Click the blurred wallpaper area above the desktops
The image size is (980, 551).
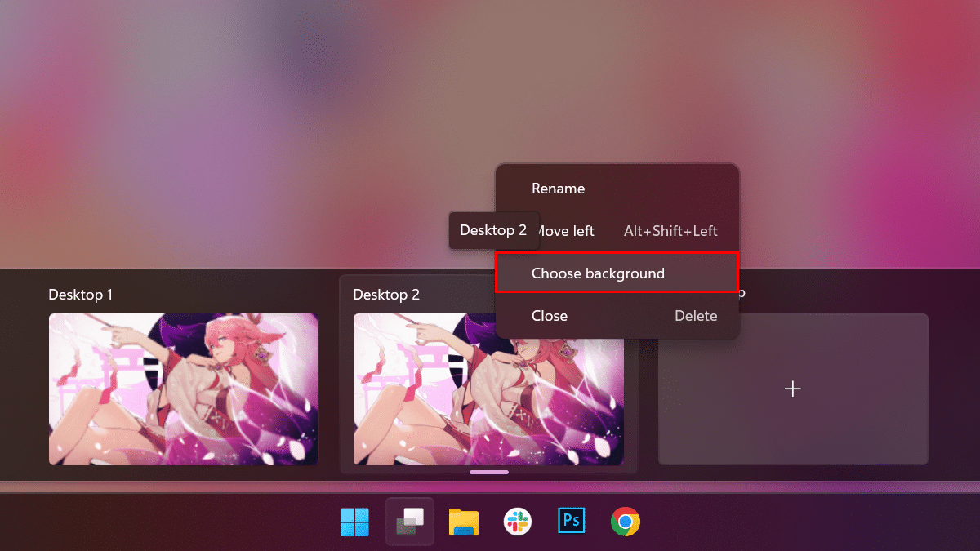[245, 122]
